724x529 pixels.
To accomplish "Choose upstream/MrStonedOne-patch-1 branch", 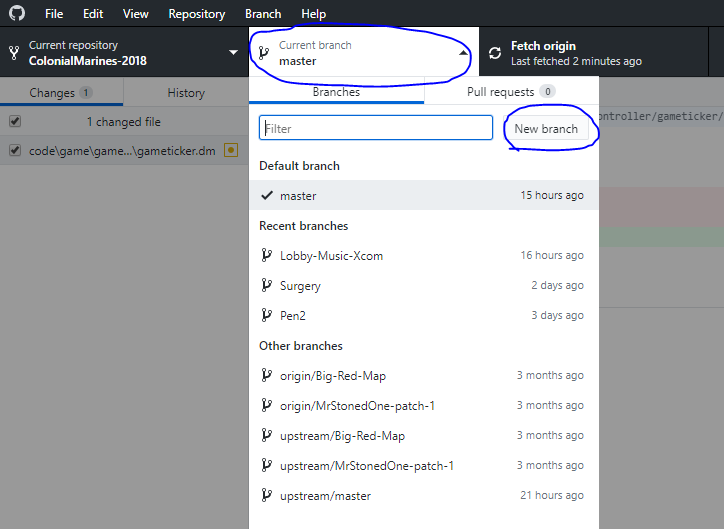I will click(423, 465).
